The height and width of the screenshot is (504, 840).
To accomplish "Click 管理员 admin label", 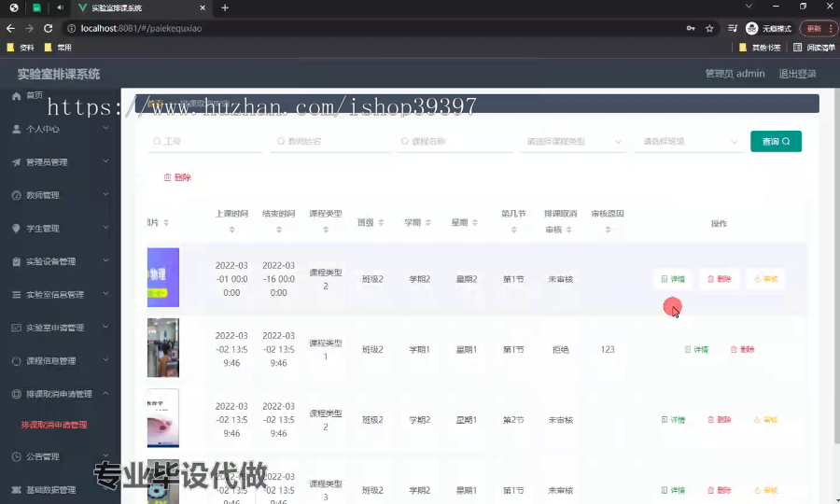I will click(735, 74).
